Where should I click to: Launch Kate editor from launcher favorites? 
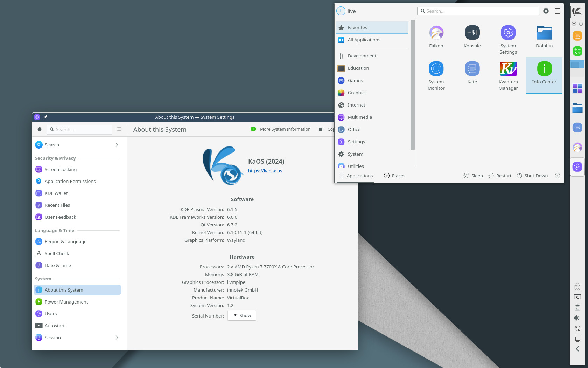(472, 73)
